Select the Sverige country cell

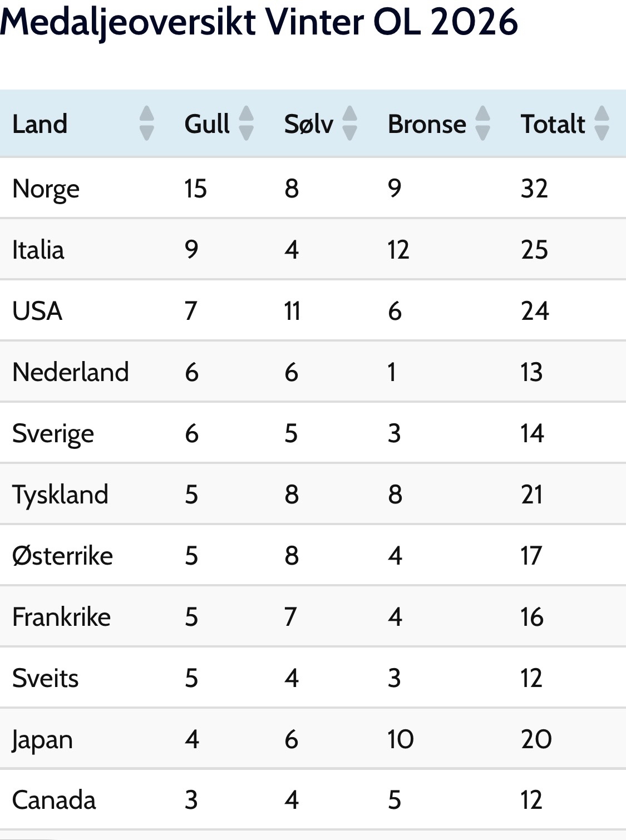53,433
